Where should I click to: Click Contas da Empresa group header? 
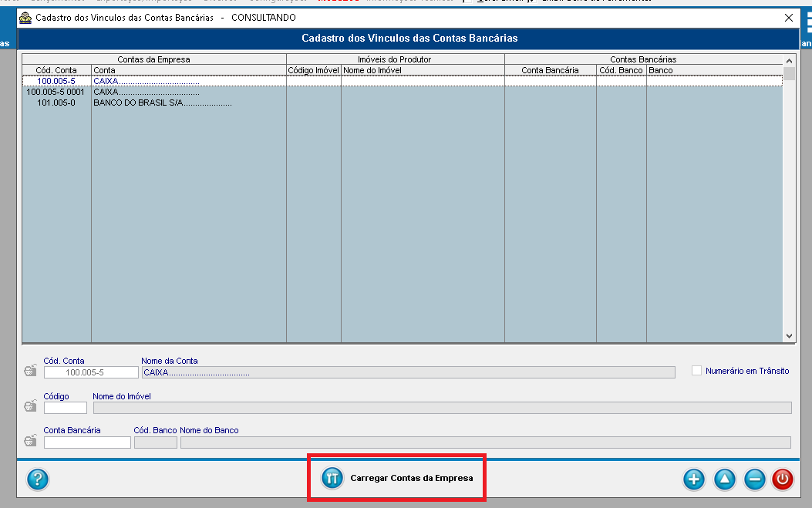[153, 59]
